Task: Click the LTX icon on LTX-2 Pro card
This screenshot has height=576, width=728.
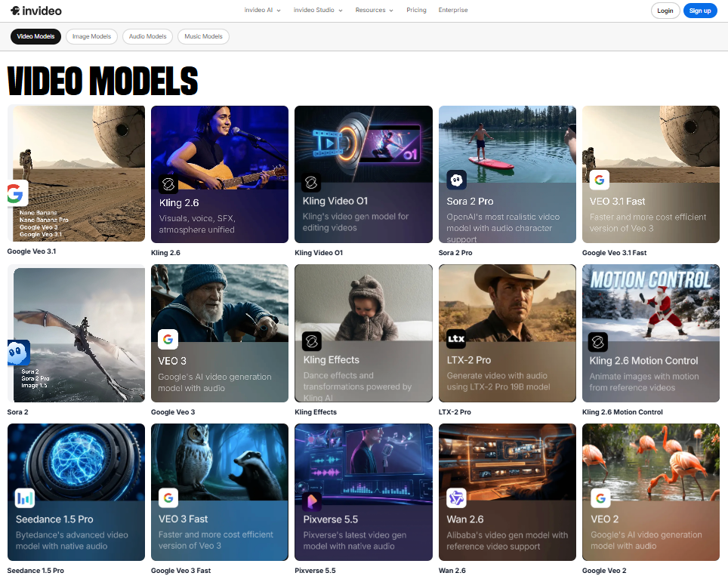Action: 456,338
